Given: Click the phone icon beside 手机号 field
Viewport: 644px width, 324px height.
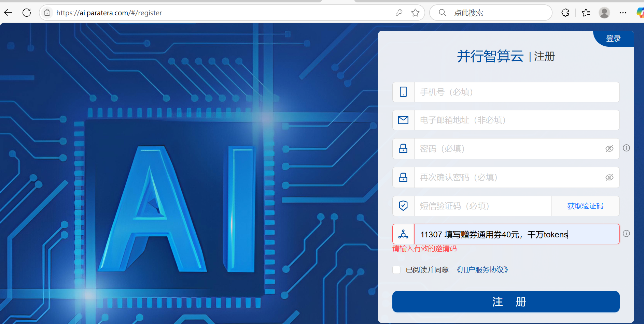Looking at the screenshot, I should click(403, 92).
